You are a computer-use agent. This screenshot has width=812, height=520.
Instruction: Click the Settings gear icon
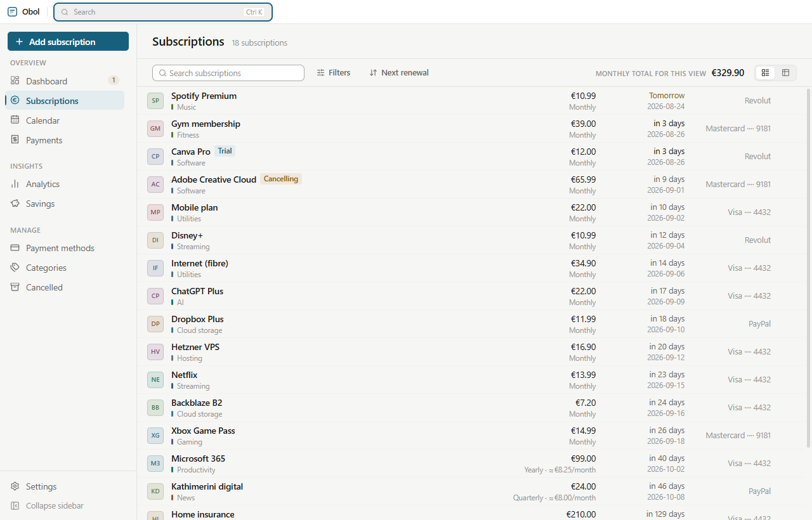[x=15, y=486]
